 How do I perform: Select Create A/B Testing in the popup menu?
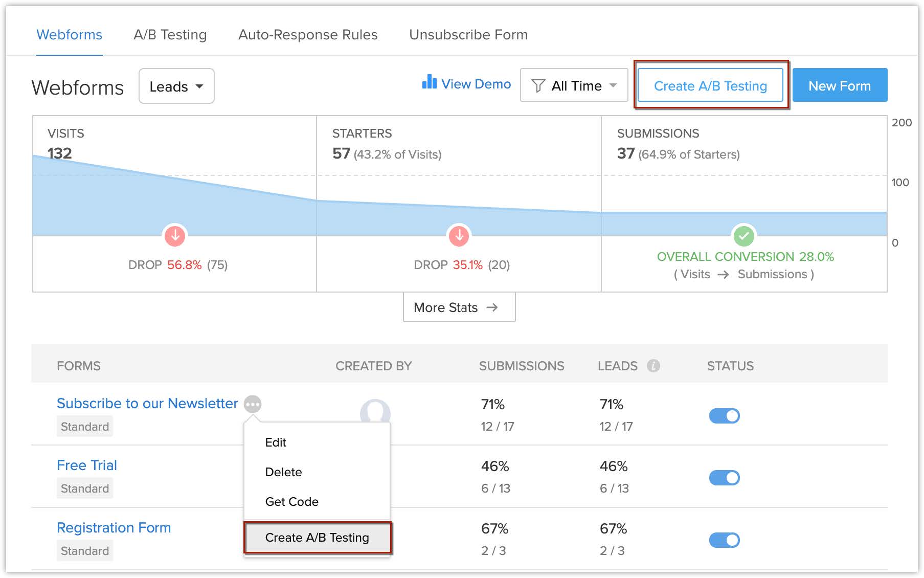(x=317, y=538)
